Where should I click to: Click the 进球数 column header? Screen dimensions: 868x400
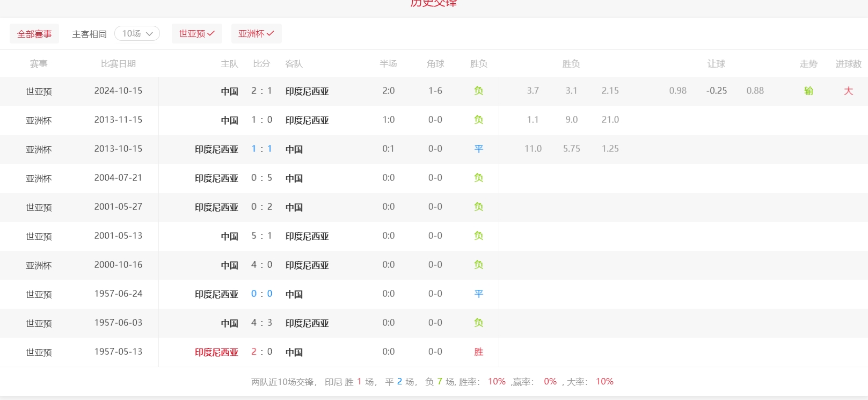pos(848,64)
